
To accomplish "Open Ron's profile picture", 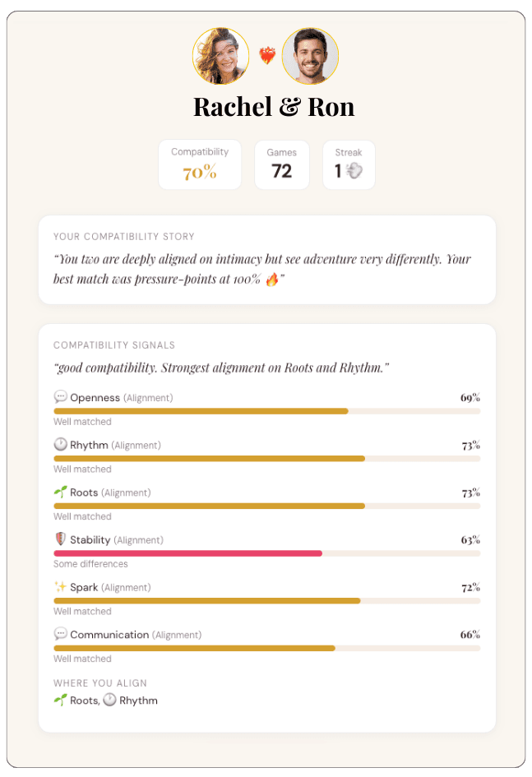I will [x=310, y=57].
